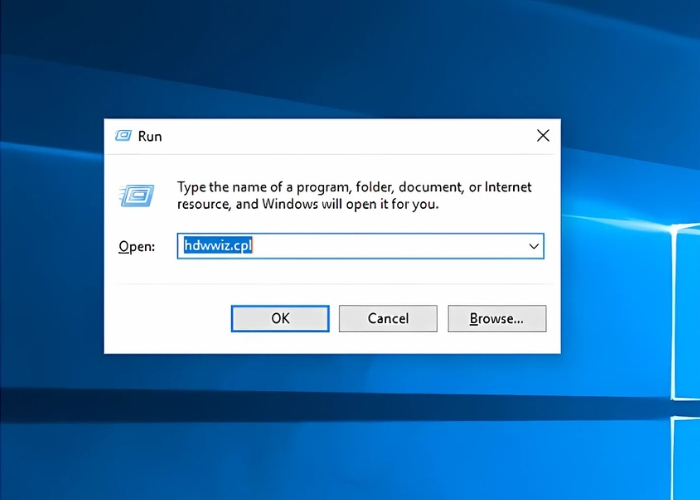Click desktop wallpaper below the Run dialog
Image resolution: width=700 pixels, height=500 pixels.
click(330, 430)
